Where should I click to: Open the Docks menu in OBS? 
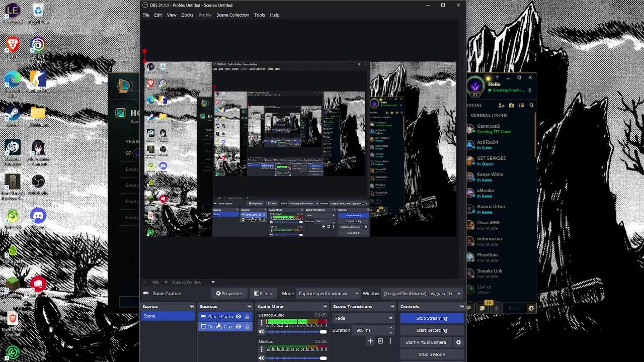187,15
